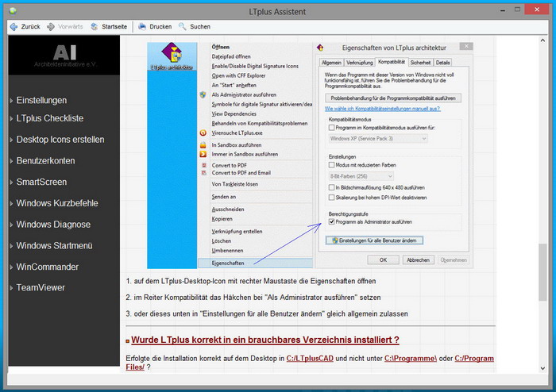
Task: Maximize the LTplus Assistent window
Action: tap(517, 10)
